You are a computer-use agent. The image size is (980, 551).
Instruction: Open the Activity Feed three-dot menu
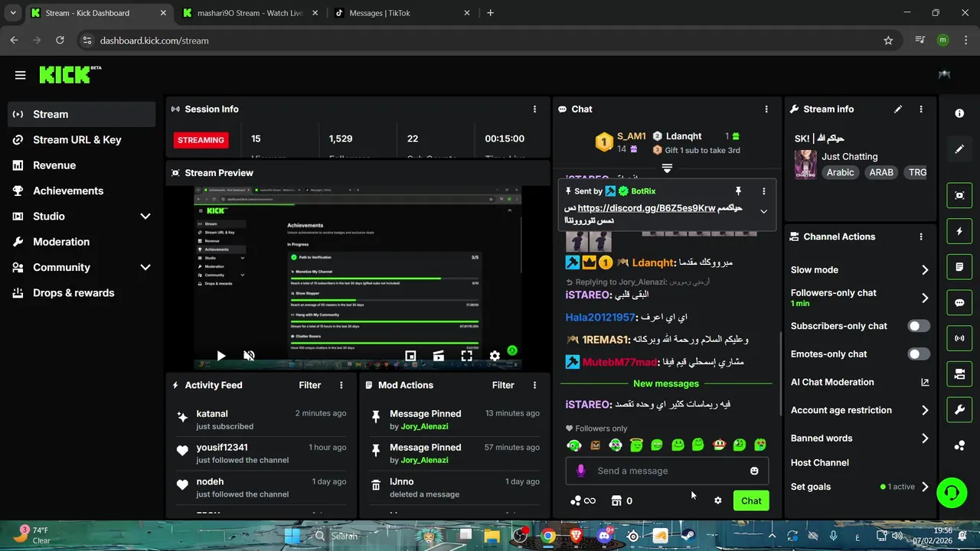click(x=341, y=385)
